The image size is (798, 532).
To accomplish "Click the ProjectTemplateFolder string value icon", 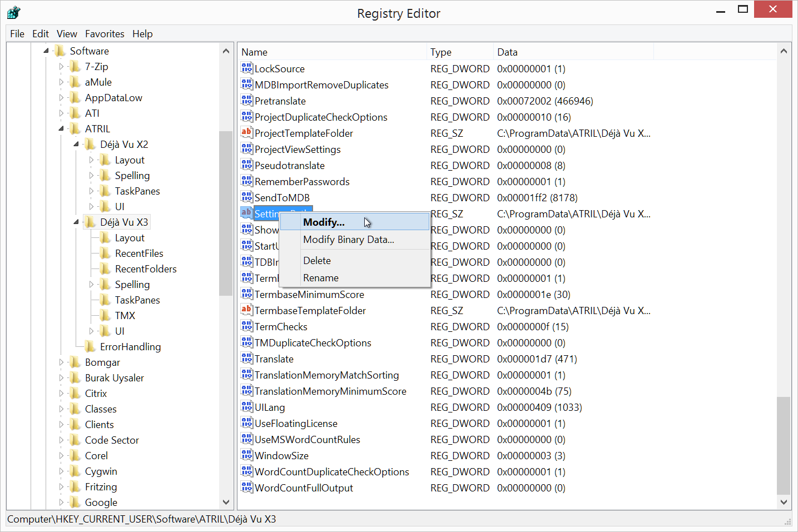I will click(x=247, y=133).
